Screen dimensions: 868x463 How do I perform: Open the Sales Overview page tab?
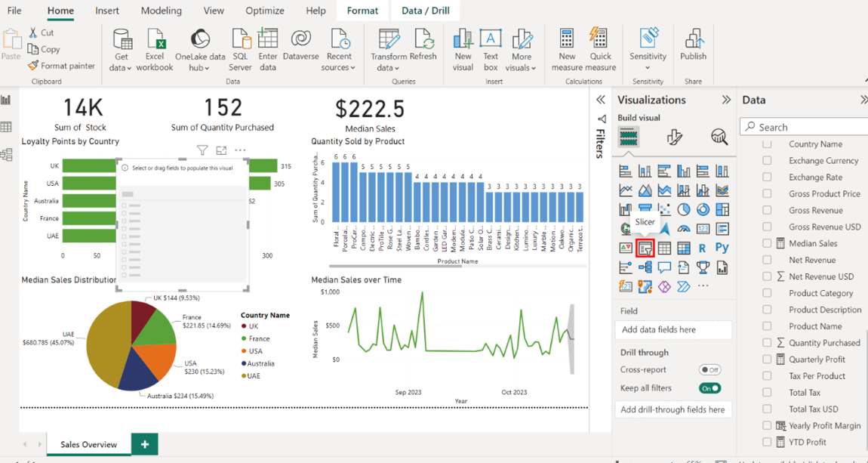point(88,444)
